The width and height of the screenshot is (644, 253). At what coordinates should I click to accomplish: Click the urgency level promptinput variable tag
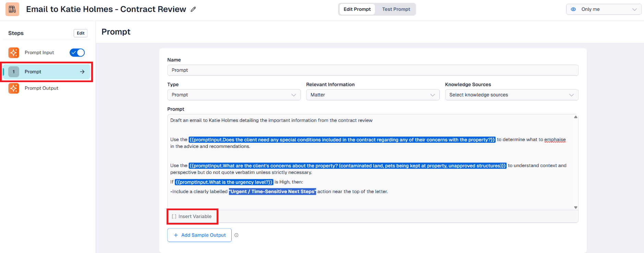pos(224,182)
